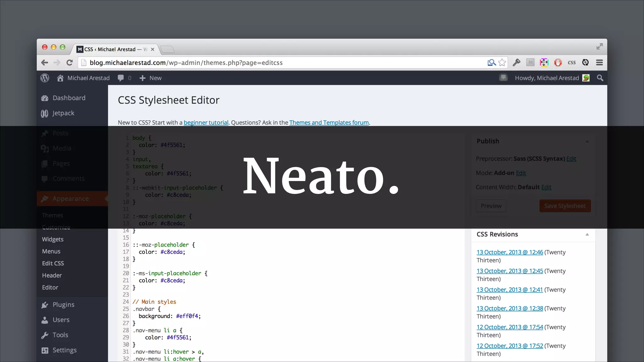Viewport: 644px width, 362px height.
Task: Bookmark page using the star icon
Action: pyautogui.click(x=502, y=63)
